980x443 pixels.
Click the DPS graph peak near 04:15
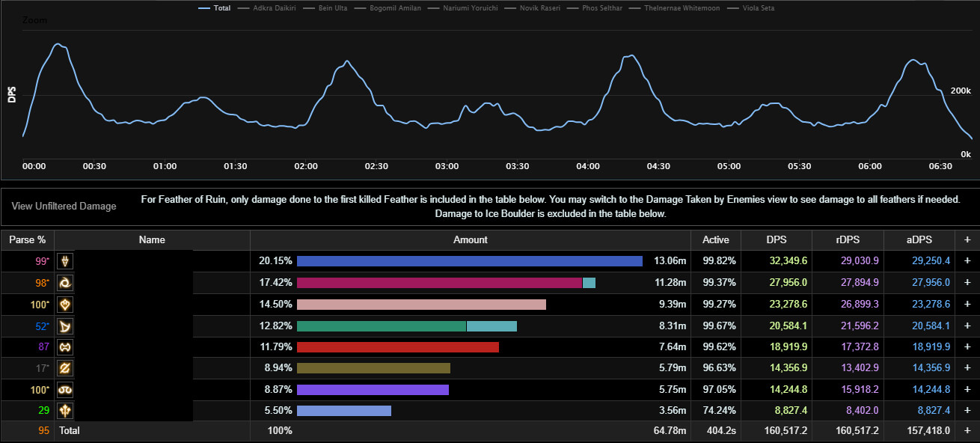coord(631,55)
